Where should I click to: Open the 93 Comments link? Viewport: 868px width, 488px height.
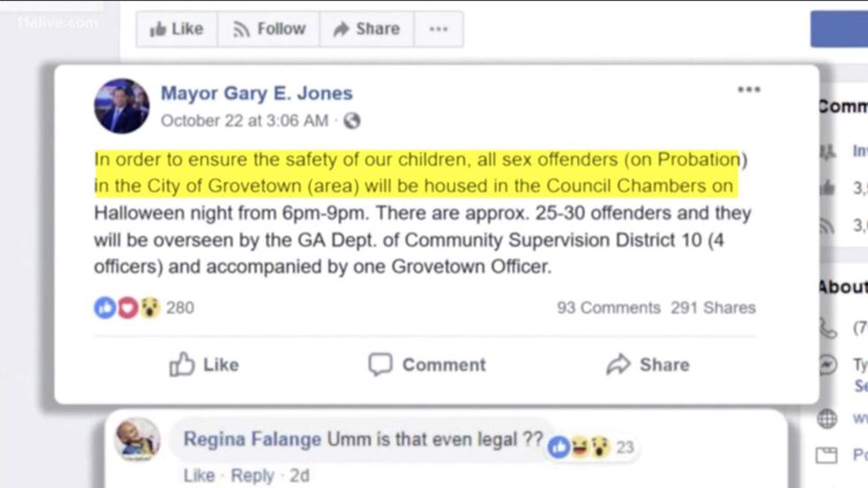coord(608,307)
